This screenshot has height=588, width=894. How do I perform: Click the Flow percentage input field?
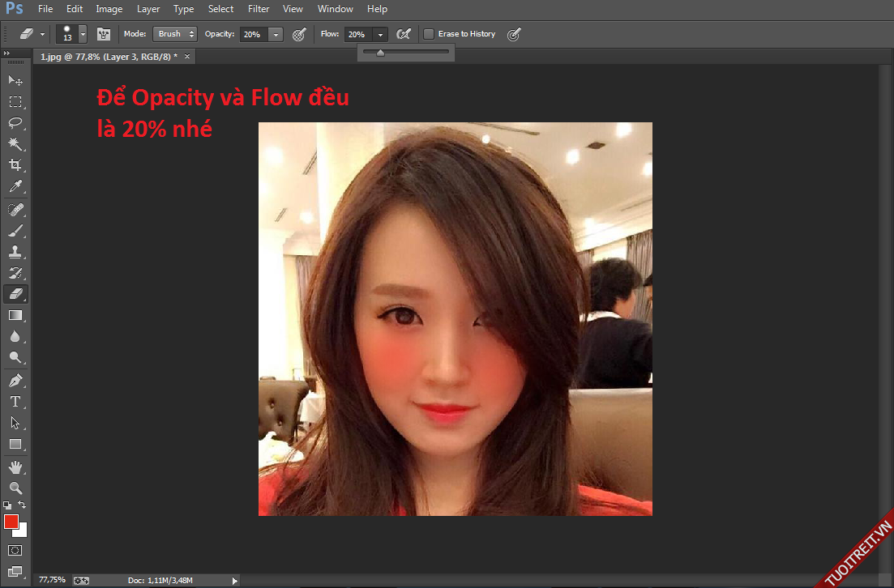[357, 34]
